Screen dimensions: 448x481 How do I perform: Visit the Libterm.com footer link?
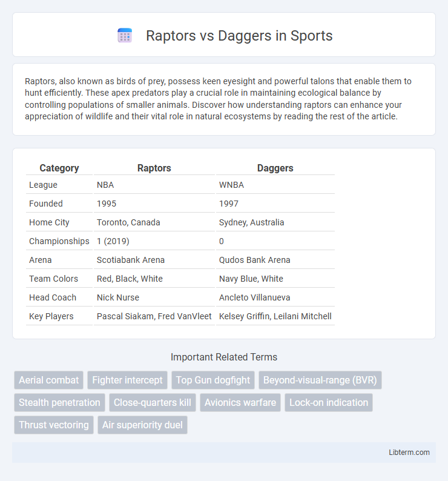point(409,452)
